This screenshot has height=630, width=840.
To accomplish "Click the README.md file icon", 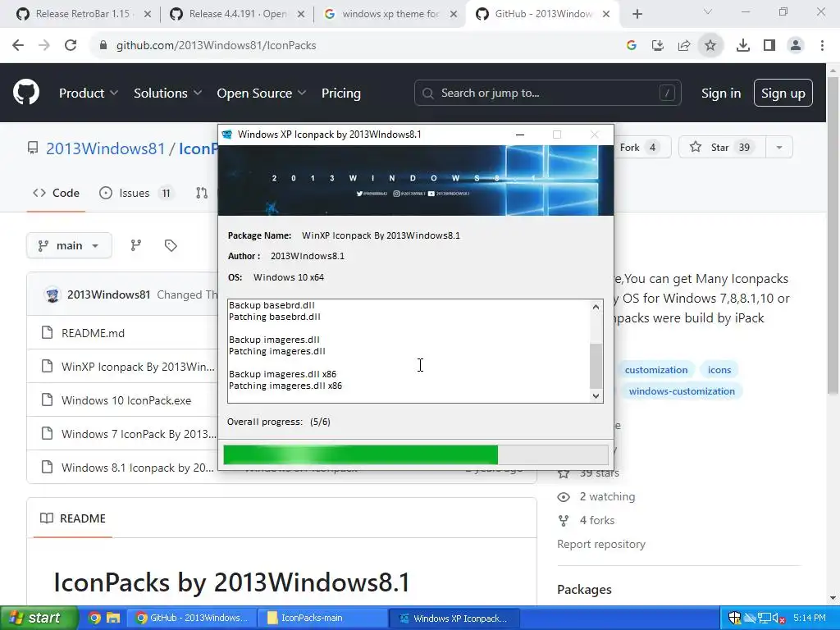I will [47, 333].
